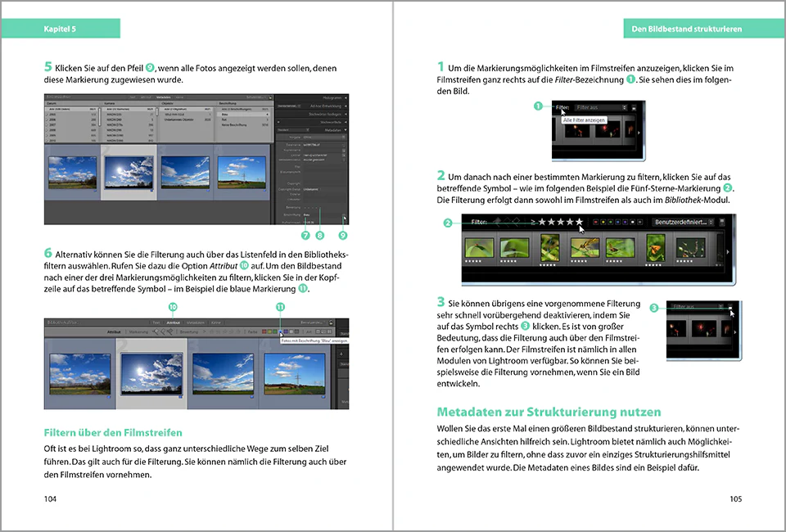This screenshot has width=786, height=532.
Task: Select the red color label in the five-star filmstrip
Action: point(595,222)
